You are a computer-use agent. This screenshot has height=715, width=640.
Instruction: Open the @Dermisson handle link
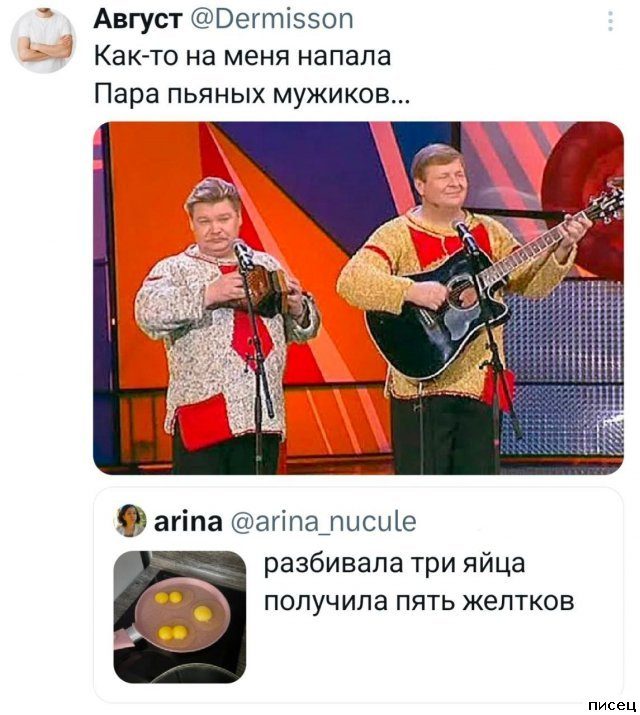click(271, 20)
